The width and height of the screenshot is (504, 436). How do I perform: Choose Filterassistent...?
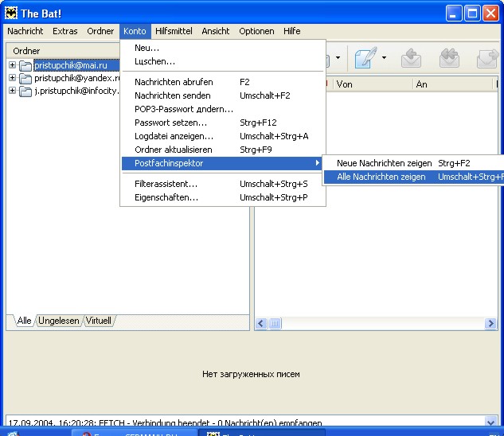[223, 184]
